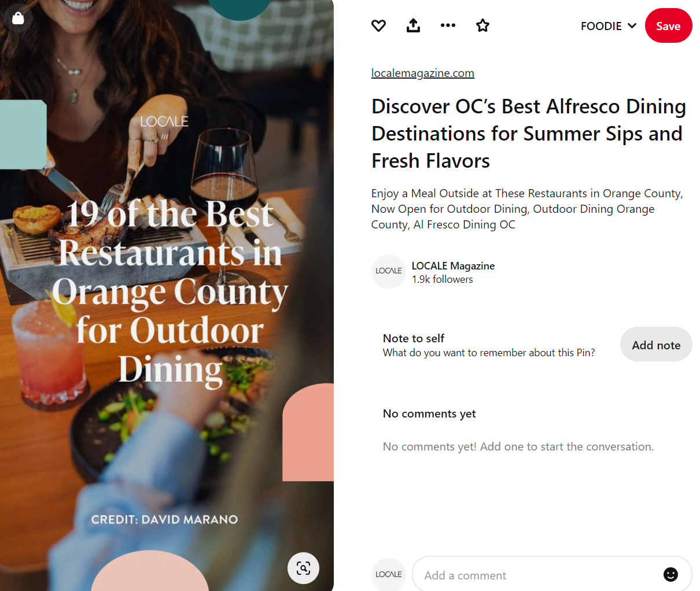Click the Add note button
Image resolution: width=700 pixels, height=591 pixels.
(656, 345)
